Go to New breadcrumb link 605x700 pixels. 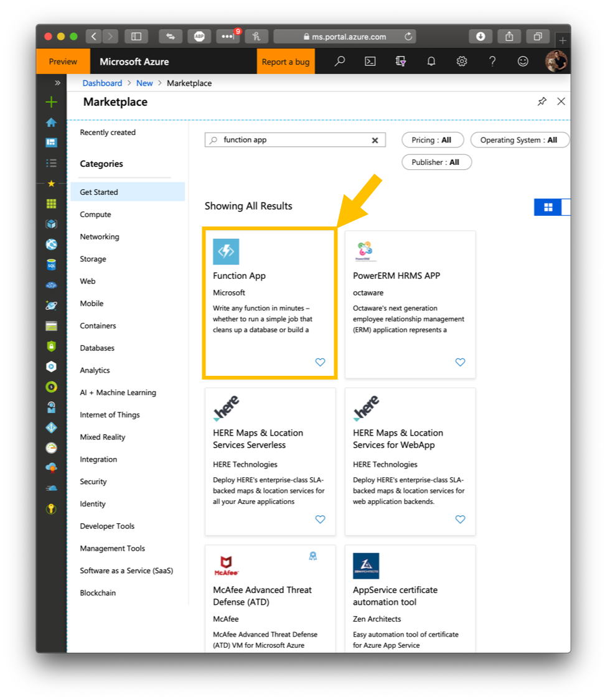pyautogui.click(x=144, y=83)
